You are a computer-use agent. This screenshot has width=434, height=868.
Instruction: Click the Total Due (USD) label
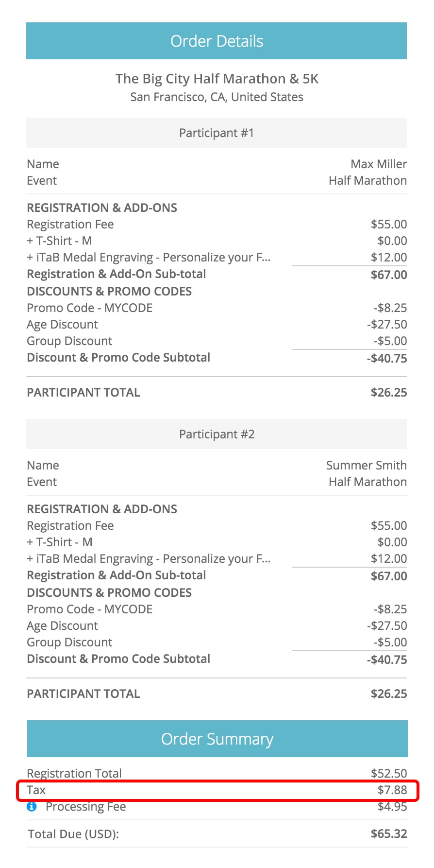pyautogui.click(x=73, y=834)
